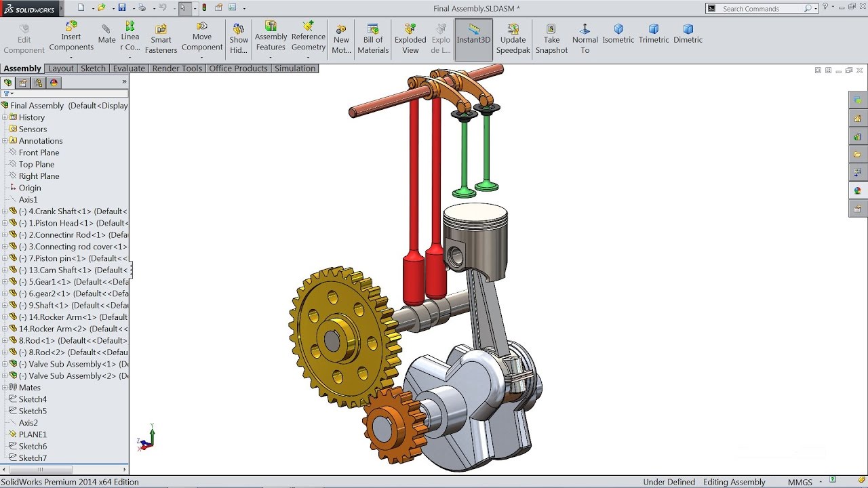Switch to Isometric view

coord(618,34)
